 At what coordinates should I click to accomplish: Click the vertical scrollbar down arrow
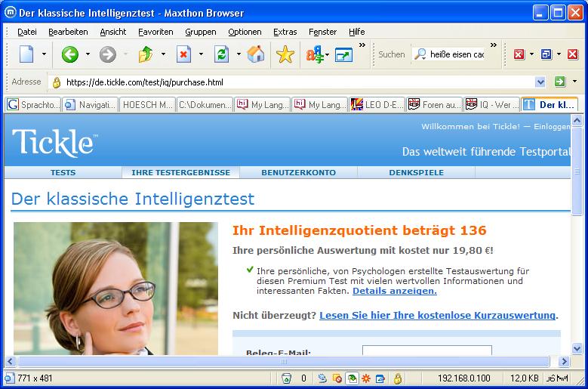click(577, 348)
